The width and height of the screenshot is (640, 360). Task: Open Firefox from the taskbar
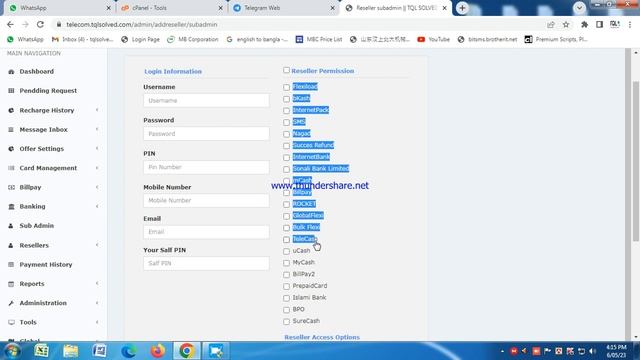[158, 351]
